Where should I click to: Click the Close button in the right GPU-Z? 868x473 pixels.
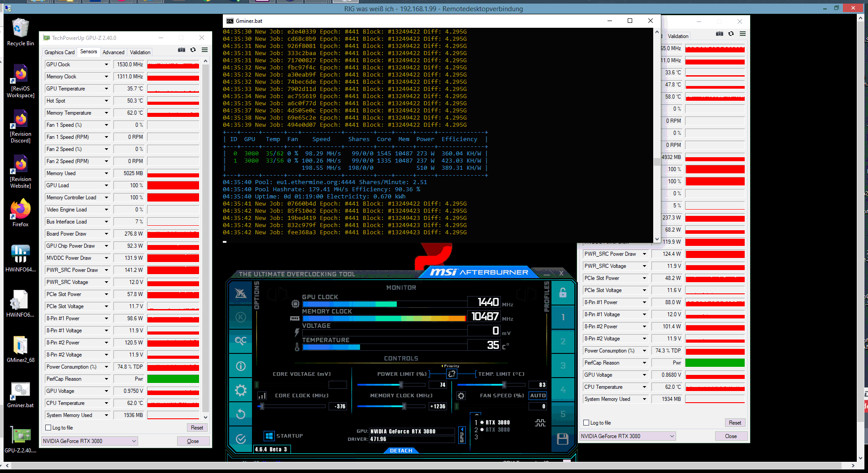[x=731, y=436]
